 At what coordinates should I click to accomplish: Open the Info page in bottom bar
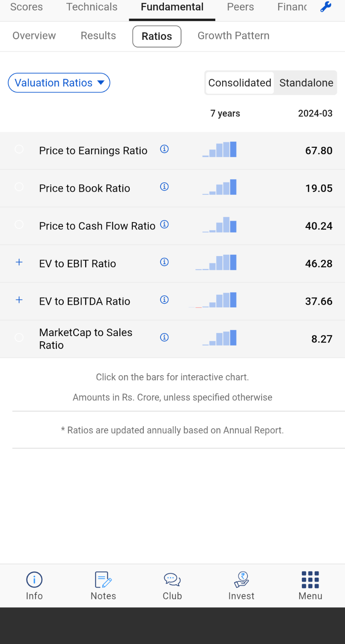tap(34, 585)
